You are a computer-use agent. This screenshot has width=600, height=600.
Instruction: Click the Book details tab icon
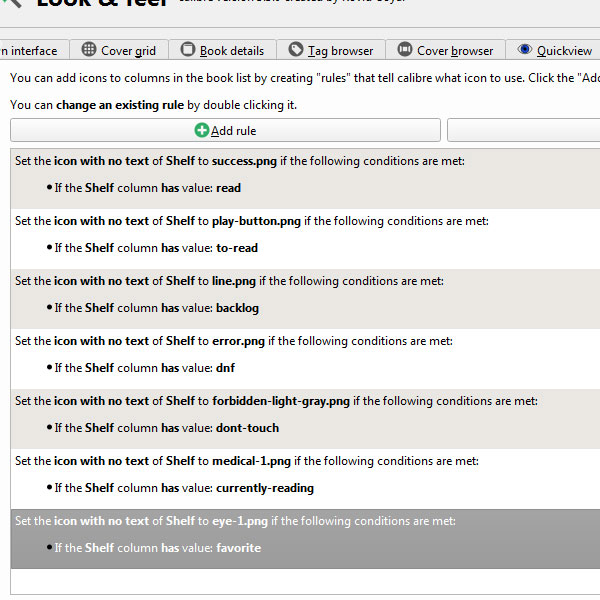point(188,50)
